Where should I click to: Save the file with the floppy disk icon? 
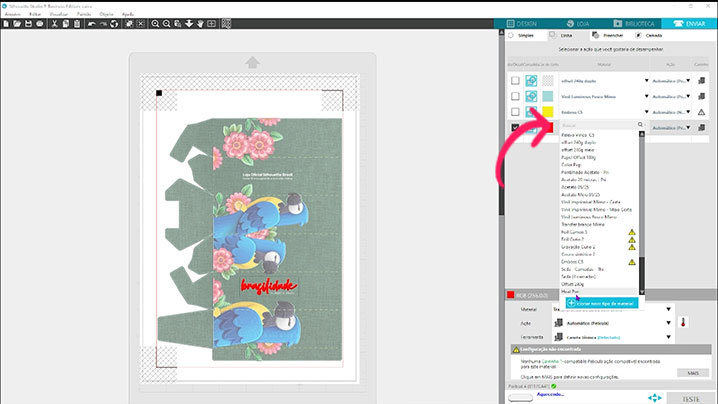click(28, 23)
